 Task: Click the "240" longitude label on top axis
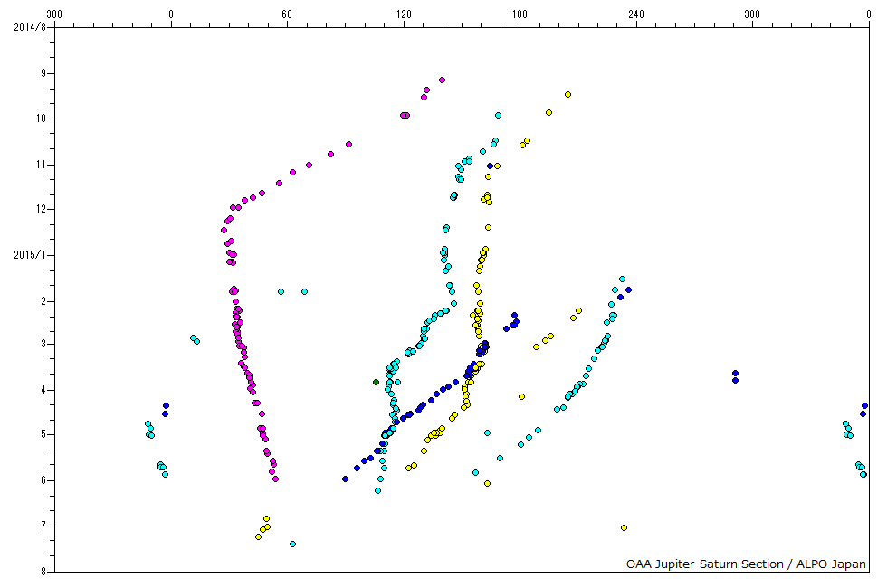635,14
